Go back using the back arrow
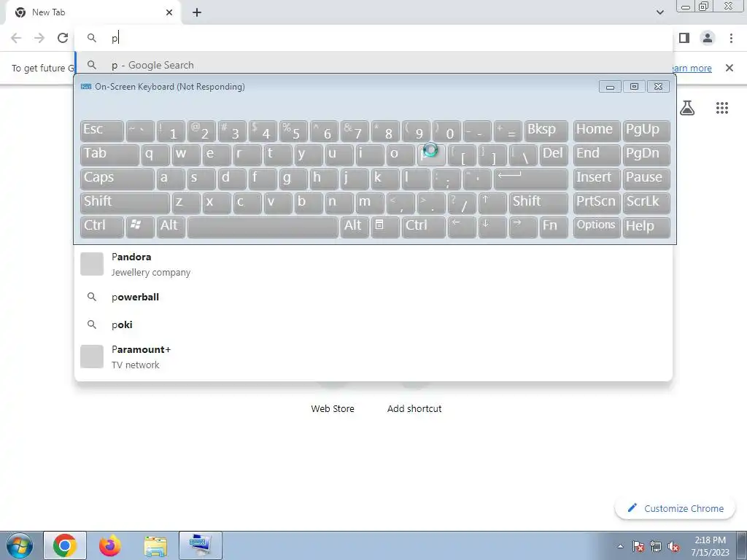Viewport: 747px width, 560px height. coord(16,38)
